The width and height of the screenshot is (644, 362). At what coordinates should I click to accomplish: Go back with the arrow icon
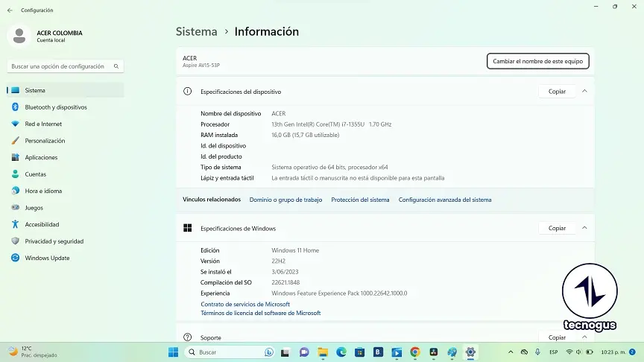click(10, 10)
